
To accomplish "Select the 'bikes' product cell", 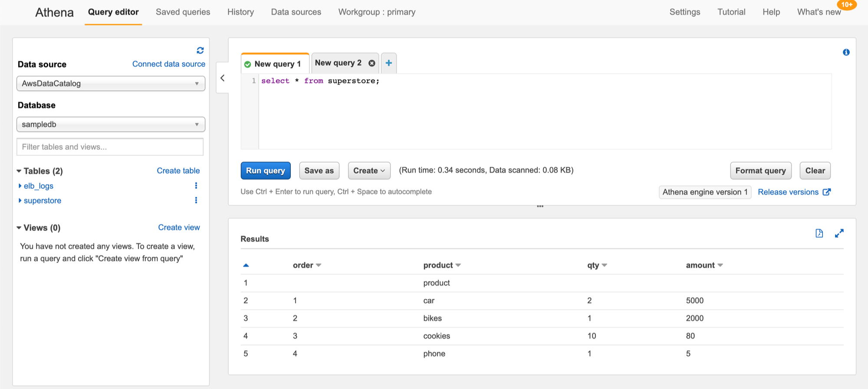I will 432,318.
